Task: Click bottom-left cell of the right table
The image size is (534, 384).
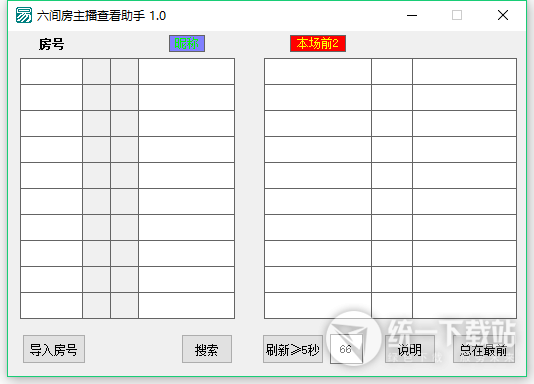Action: [x=318, y=305]
